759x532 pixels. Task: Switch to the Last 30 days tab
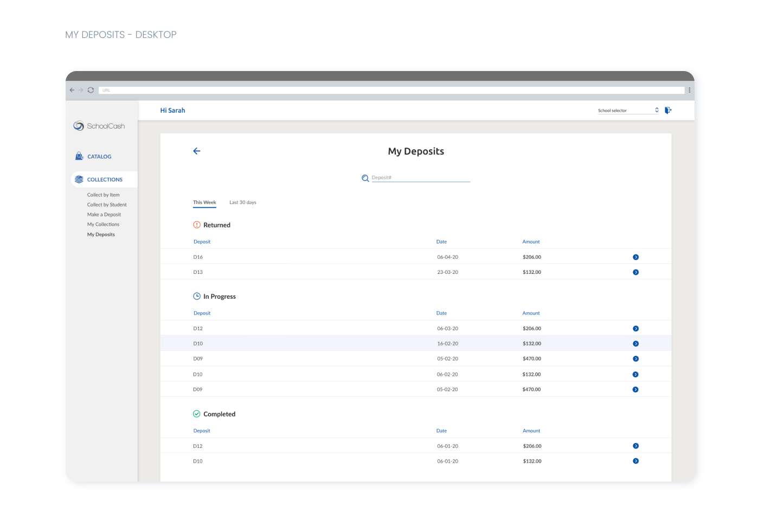tap(243, 202)
